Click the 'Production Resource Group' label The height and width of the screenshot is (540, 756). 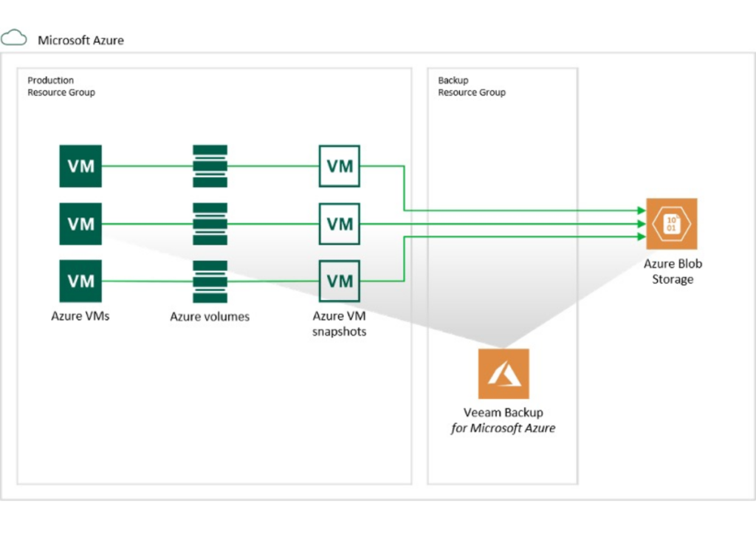coord(61,86)
